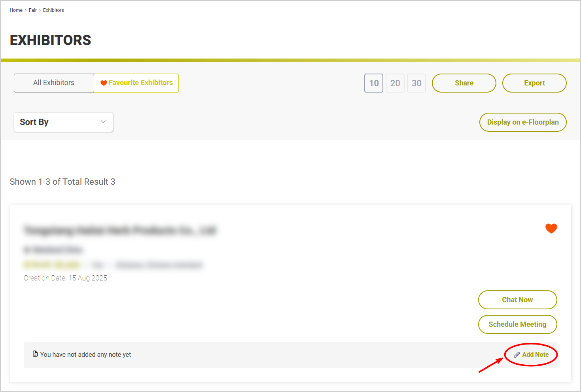581x392 pixels.
Task: Add a note to the exhibitor
Action: [x=531, y=355]
